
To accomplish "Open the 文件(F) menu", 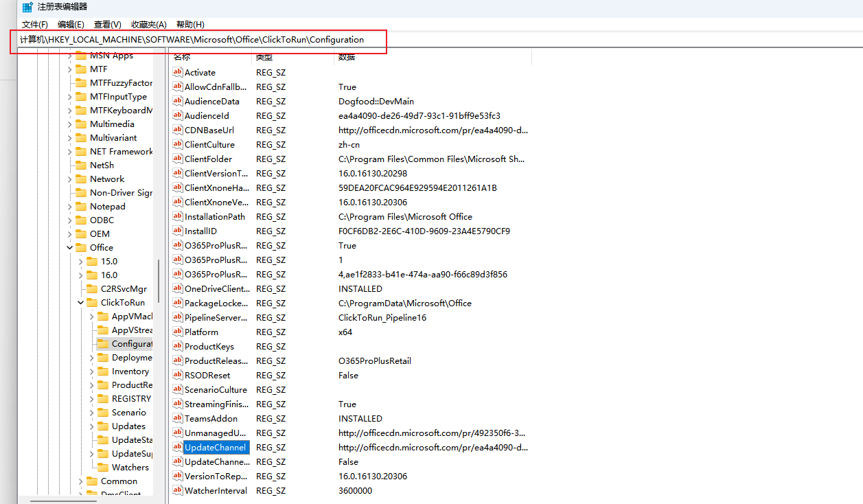I will (x=34, y=24).
